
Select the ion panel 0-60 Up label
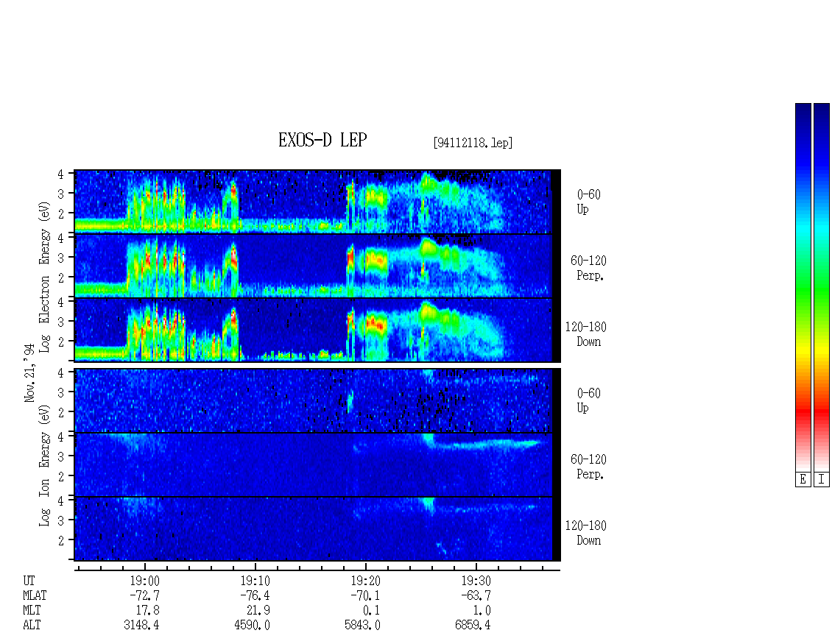tap(588, 400)
